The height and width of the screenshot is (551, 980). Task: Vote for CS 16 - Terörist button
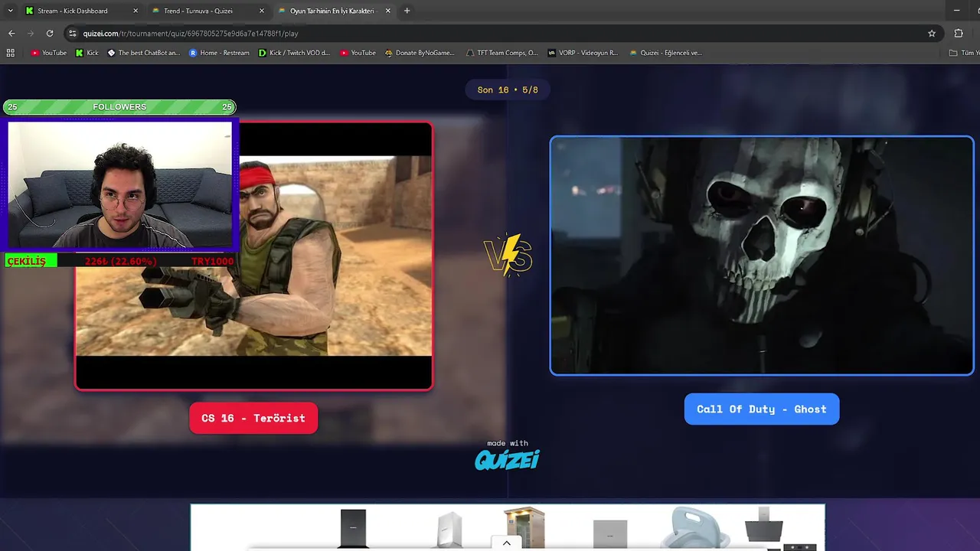(253, 418)
